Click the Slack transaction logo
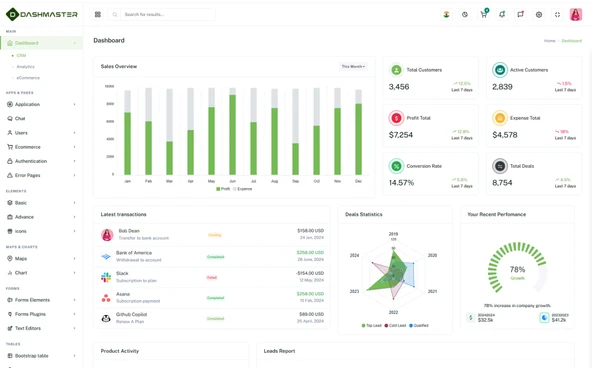592x368 pixels. (x=106, y=277)
